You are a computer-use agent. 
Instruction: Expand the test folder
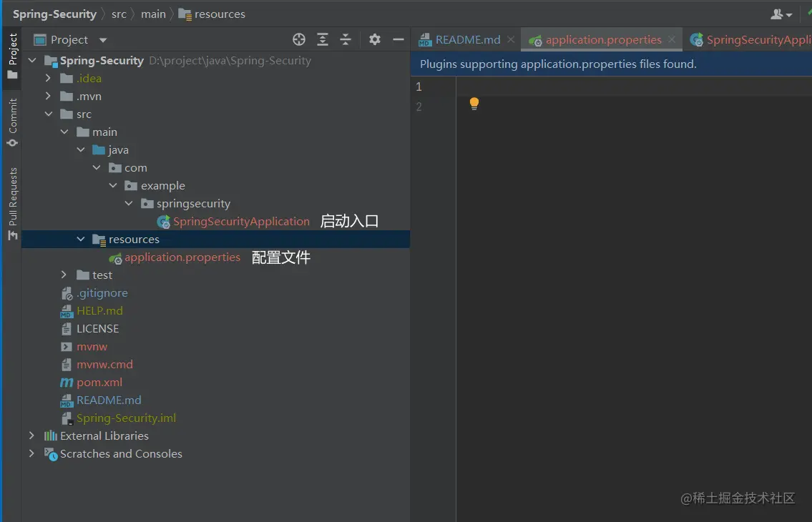pyautogui.click(x=64, y=275)
